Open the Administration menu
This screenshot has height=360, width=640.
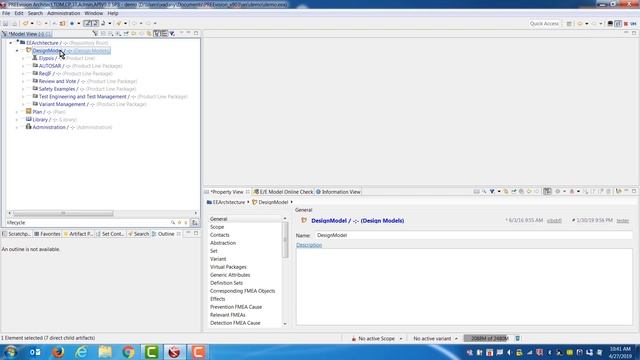tap(64, 13)
